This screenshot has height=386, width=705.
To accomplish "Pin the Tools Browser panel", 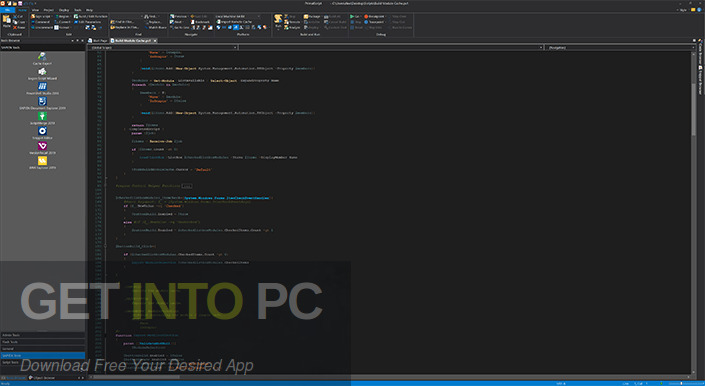I will click(77, 40).
